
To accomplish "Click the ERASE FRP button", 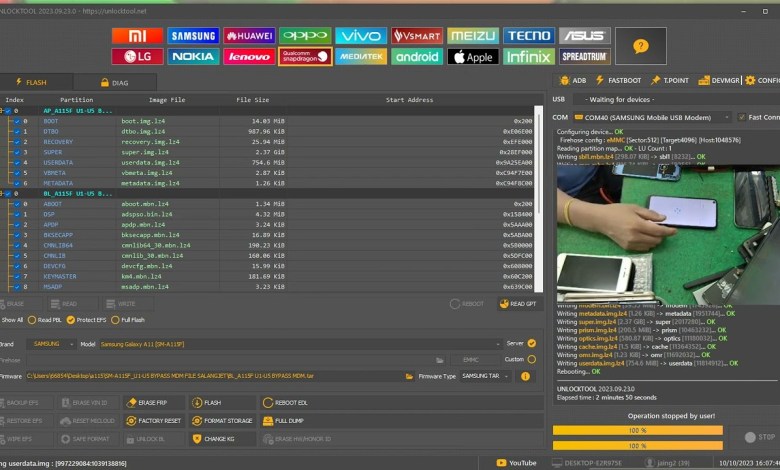I will click(155, 402).
